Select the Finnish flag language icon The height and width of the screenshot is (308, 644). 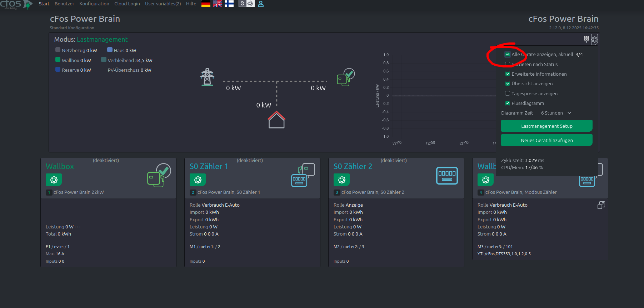click(229, 4)
